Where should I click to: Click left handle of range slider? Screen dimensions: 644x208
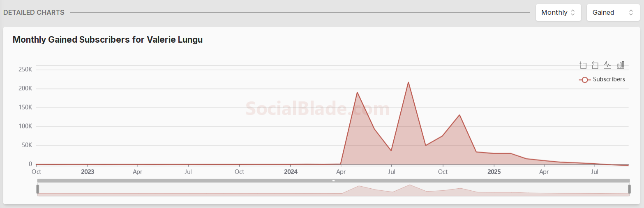[37, 189]
